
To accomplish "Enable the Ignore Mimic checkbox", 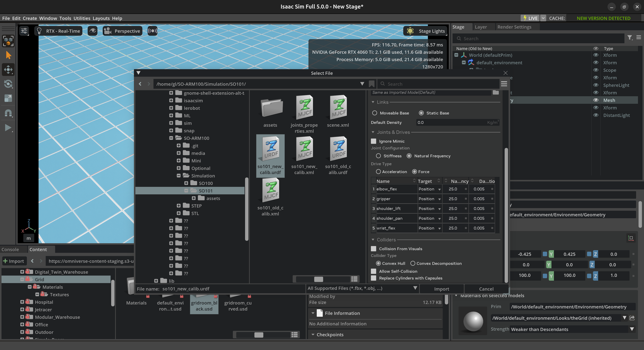I will (x=374, y=141).
